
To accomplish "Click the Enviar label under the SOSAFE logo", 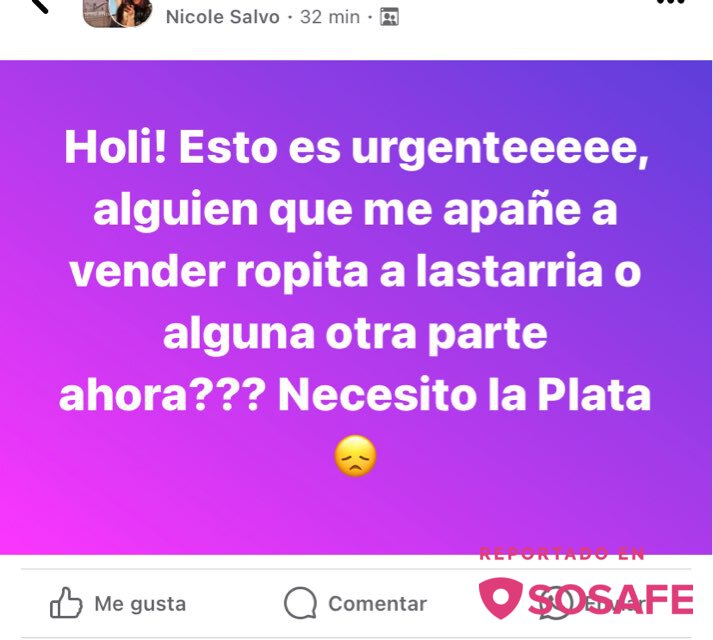I will pyautogui.click(x=614, y=604).
